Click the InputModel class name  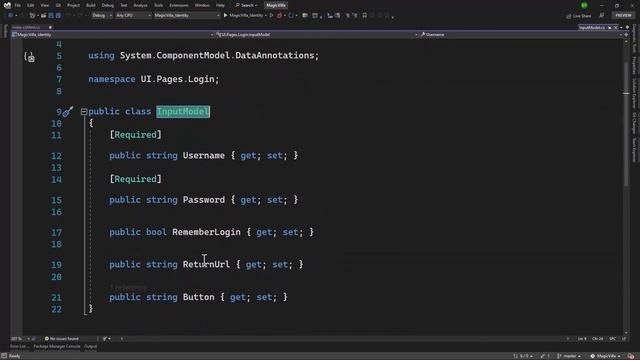(x=183, y=111)
